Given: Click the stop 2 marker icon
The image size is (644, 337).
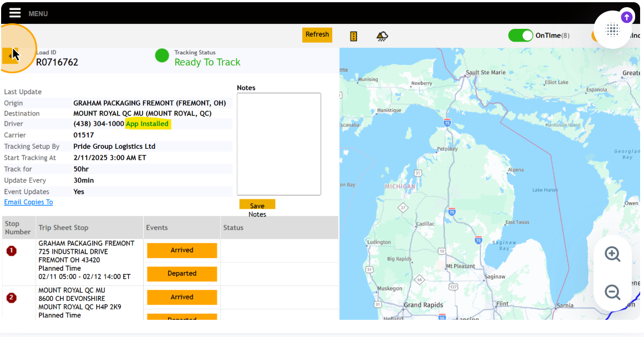Looking at the screenshot, I should point(11,298).
